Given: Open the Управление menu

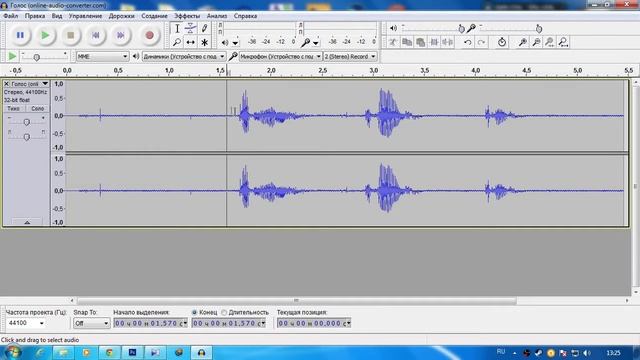Looking at the screenshot, I should coord(85,16).
